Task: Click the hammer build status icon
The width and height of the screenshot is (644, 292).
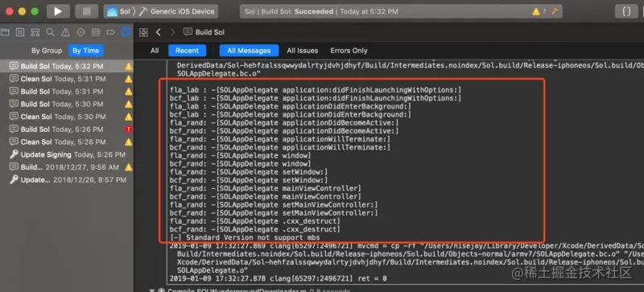Action: [x=555, y=11]
